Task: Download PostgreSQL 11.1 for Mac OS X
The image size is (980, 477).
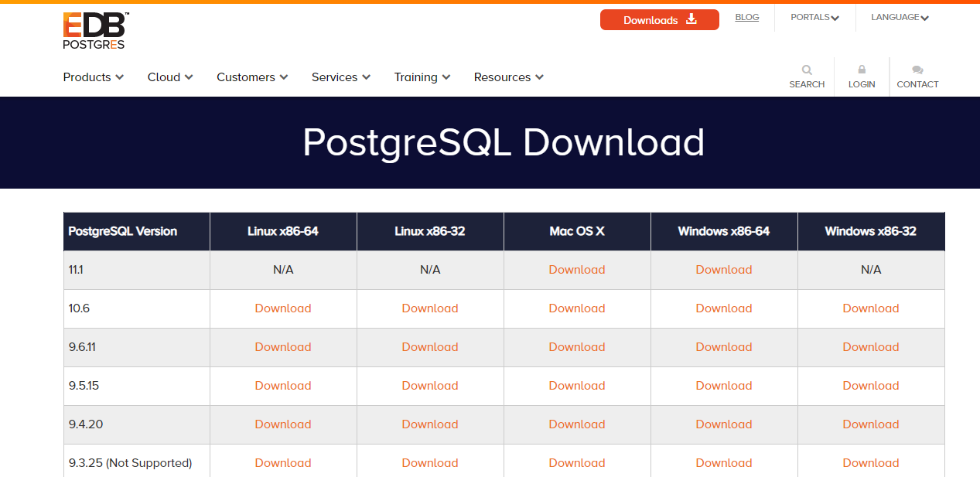Action: (x=577, y=269)
